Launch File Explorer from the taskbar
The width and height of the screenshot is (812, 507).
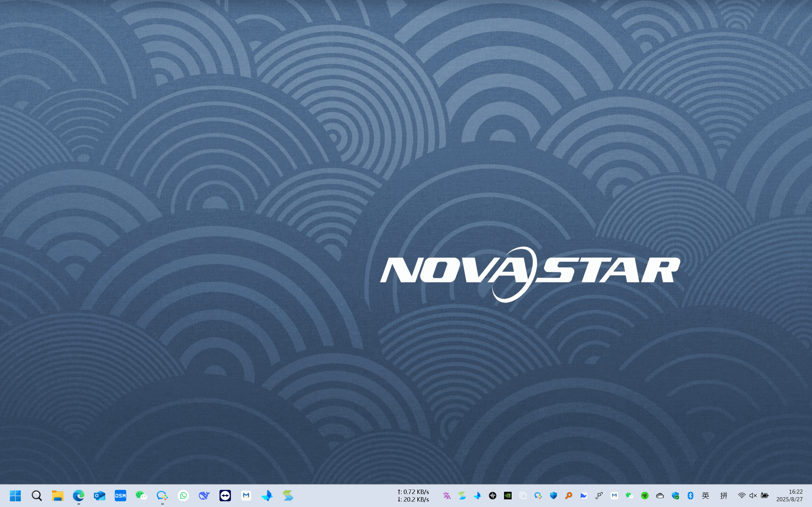(x=58, y=495)
